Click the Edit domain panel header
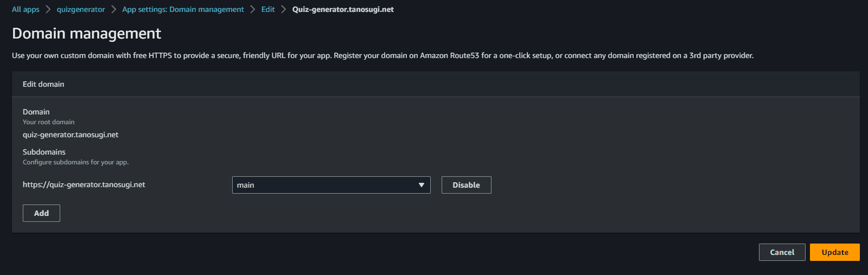 (43, 84)
